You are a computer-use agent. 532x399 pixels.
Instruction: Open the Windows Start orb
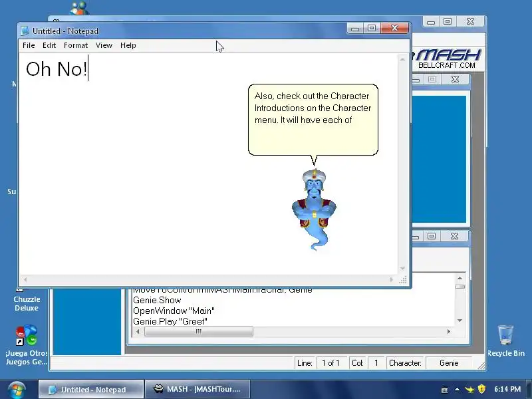point(17,390)
